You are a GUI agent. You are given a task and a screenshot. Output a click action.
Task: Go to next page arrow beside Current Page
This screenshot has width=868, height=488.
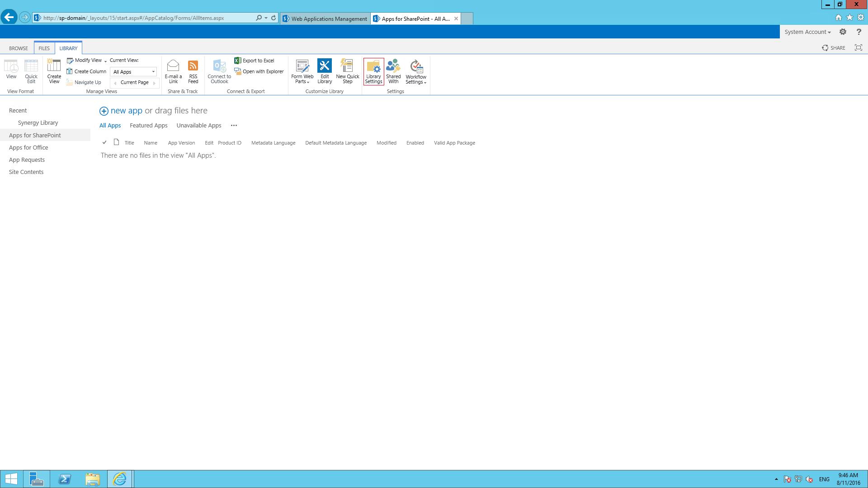click(154, 83)
